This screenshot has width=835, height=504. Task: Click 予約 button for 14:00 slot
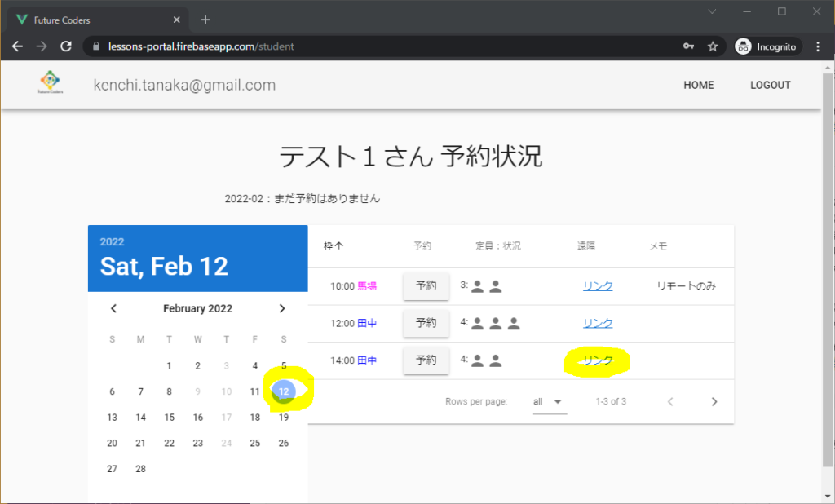(426, 360)
